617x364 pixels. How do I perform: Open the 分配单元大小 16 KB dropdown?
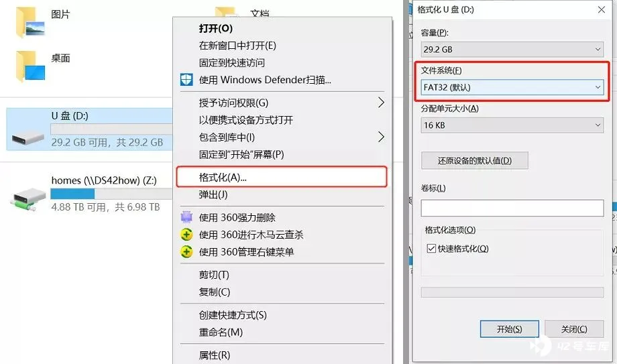click(x=512, y=125)
